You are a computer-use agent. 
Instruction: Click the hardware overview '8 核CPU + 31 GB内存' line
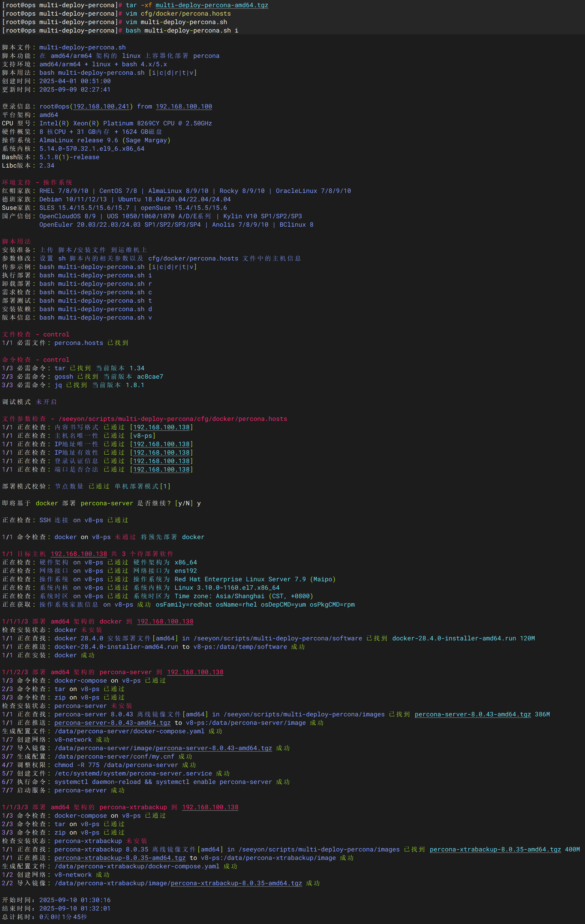[101, 132]
